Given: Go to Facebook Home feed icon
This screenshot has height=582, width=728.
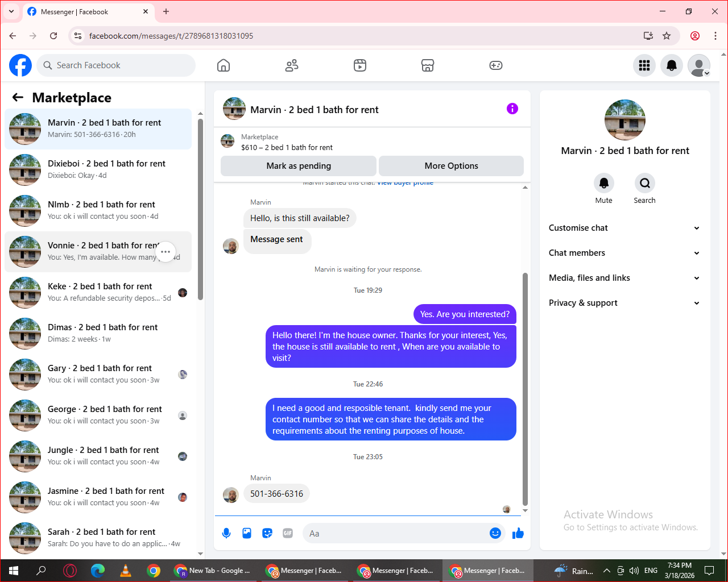Looking at the screenshot, I should tap(224, 65).
